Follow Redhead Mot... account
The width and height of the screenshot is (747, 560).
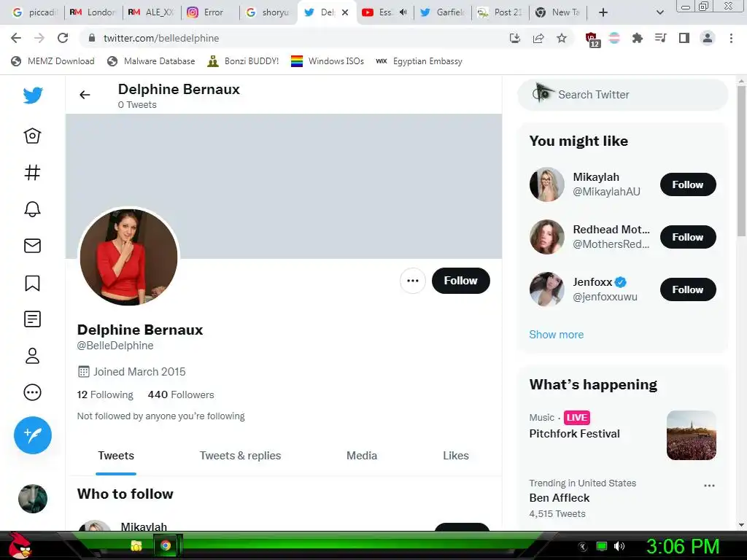tap(688, 237)
